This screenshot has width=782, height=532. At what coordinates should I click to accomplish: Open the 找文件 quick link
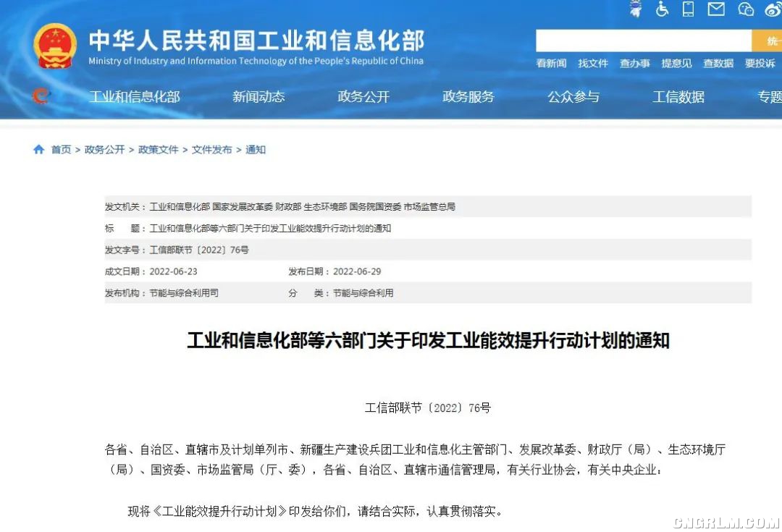593,63
